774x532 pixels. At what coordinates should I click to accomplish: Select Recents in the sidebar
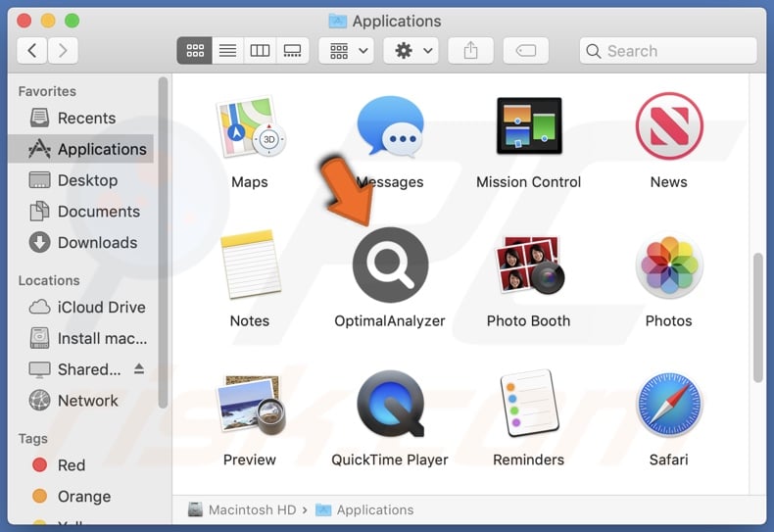(81, 118)
